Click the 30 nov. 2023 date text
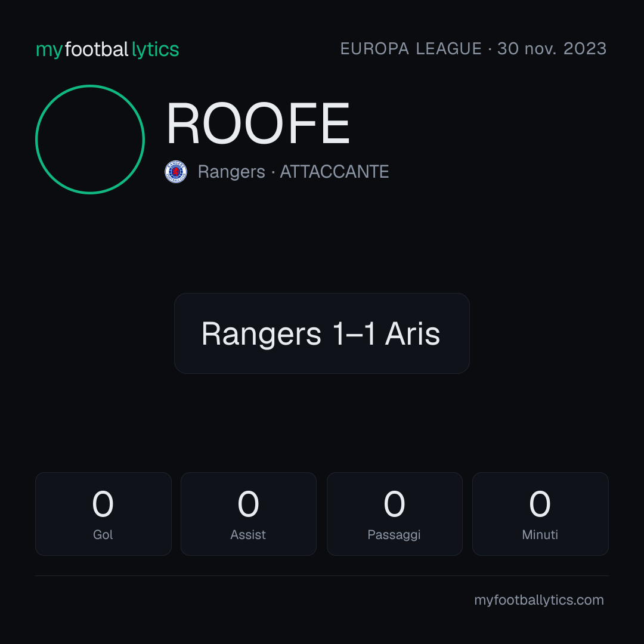Image resolution: width=644 pixels, height=644 pixels. pos(552,48)
